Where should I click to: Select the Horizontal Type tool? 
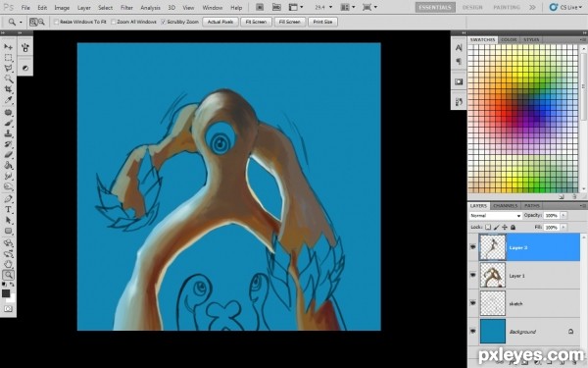(x=8, y=210)
